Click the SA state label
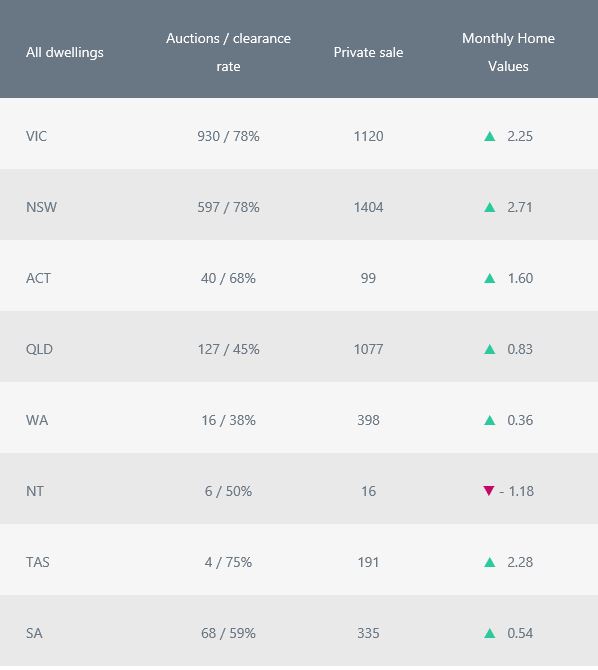The image size is (598, 670). tap(34, 633)
